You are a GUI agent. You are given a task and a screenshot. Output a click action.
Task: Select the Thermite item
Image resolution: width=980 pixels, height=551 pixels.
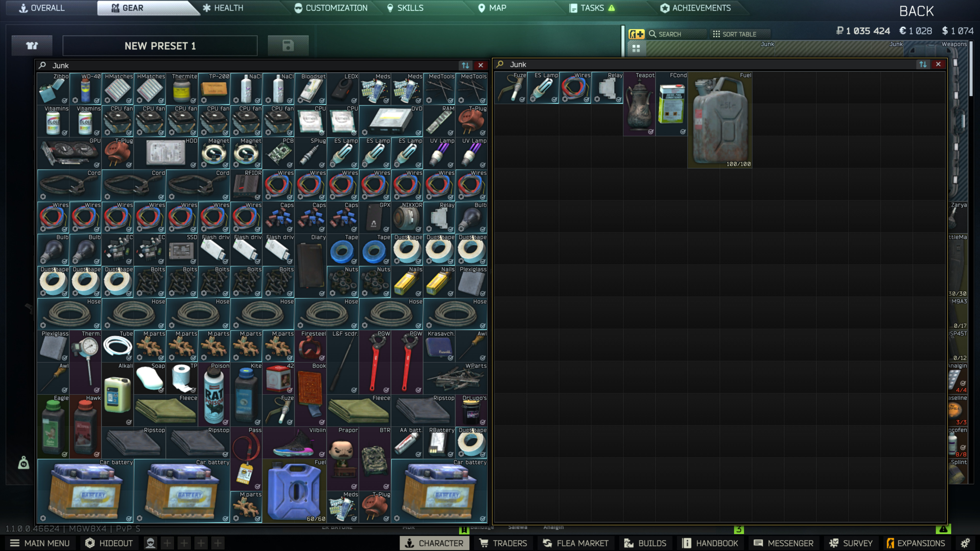[x=182, y=89]
